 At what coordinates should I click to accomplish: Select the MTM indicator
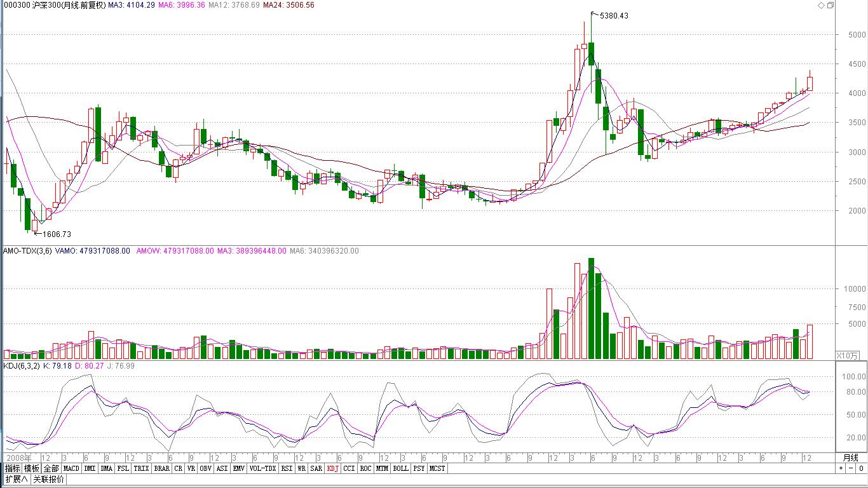(x=382, y=468)
